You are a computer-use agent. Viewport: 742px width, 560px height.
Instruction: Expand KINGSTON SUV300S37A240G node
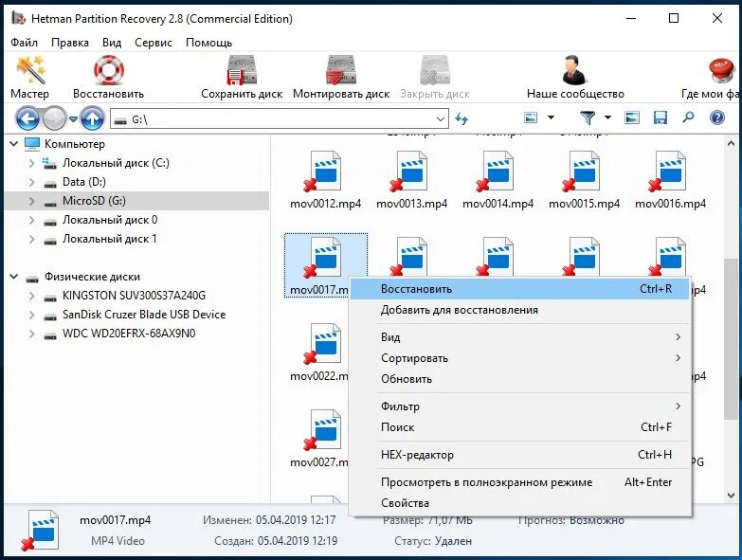coord(31,296)
